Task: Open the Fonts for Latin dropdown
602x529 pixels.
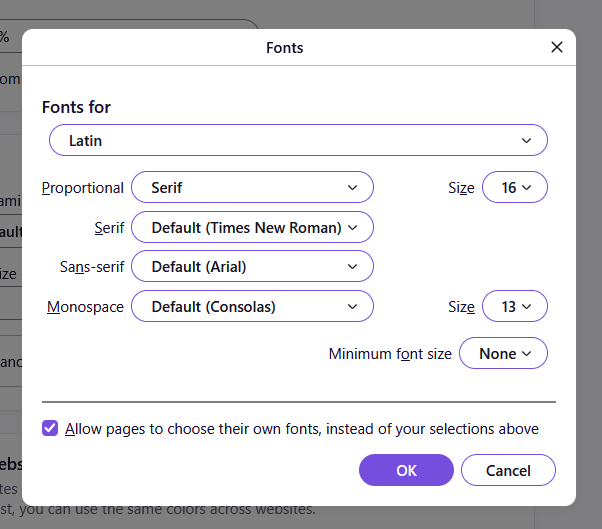Action: pyautogui.click(x=298, y=140)
